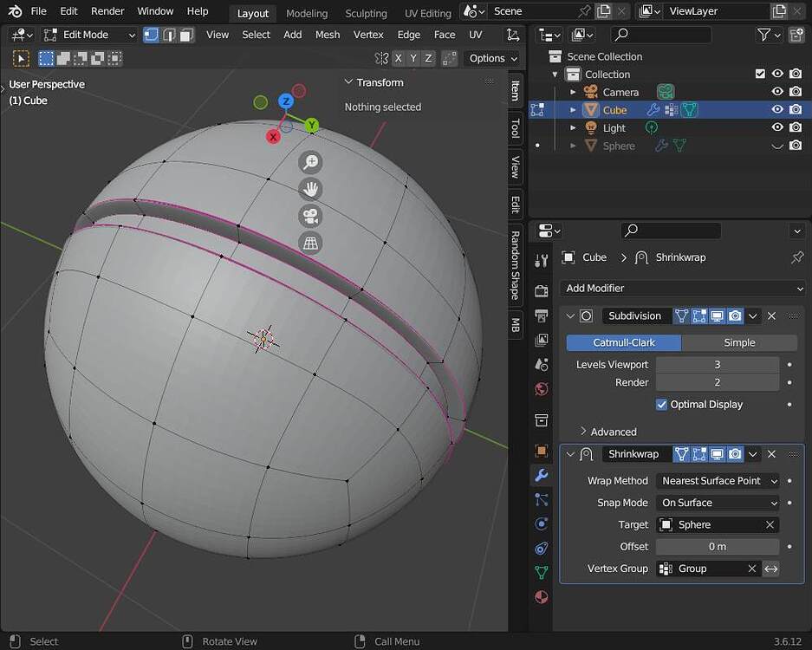Toggle Collection exclude checkbox

click(x=760, y=74)
